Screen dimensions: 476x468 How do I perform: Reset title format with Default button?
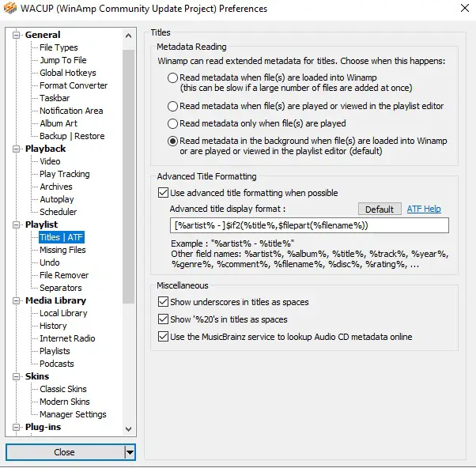pyautogui.click(x=380, y=209)
